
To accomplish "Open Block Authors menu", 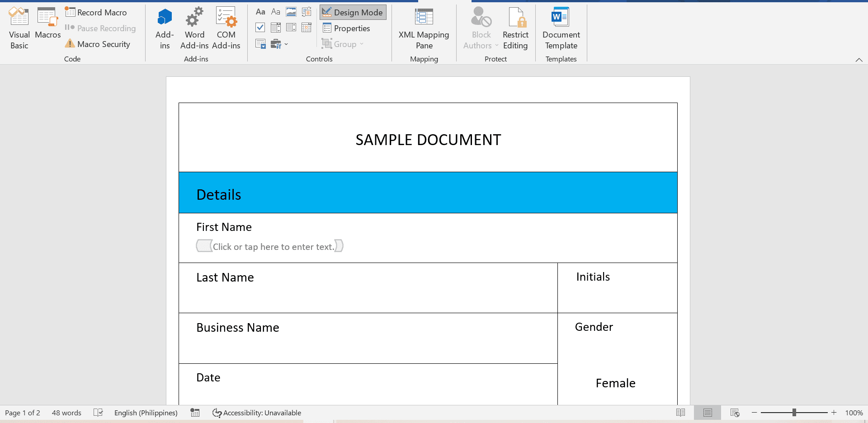I will (x=481, y=28).
